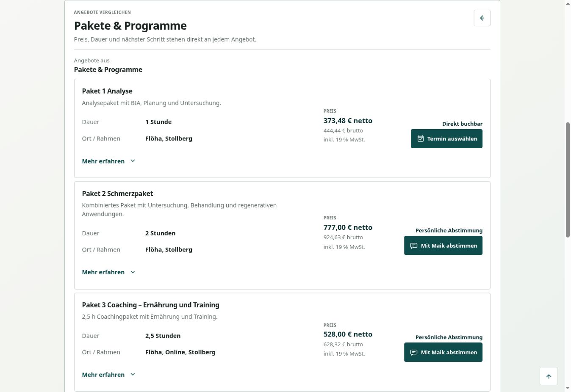Open Mehr erfahren for Paket 2 Schmerzpaket

click(x=108, y=272)
